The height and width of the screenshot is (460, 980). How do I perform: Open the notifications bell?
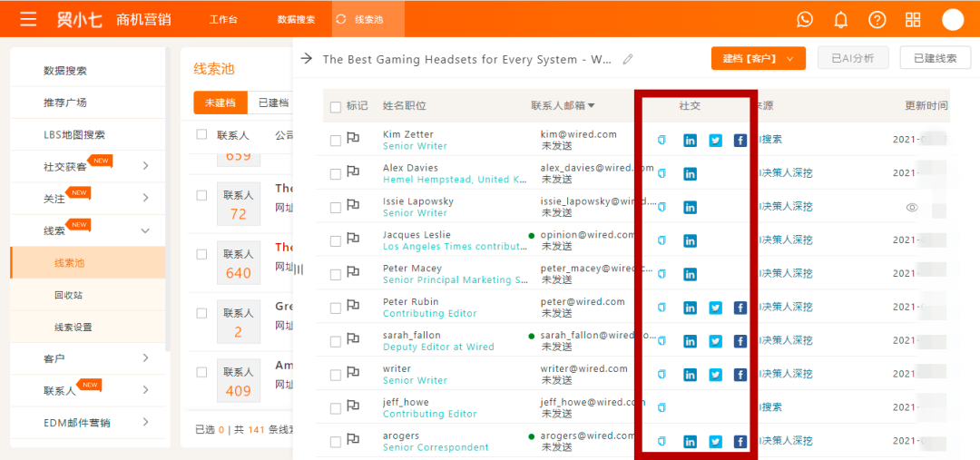841,19
